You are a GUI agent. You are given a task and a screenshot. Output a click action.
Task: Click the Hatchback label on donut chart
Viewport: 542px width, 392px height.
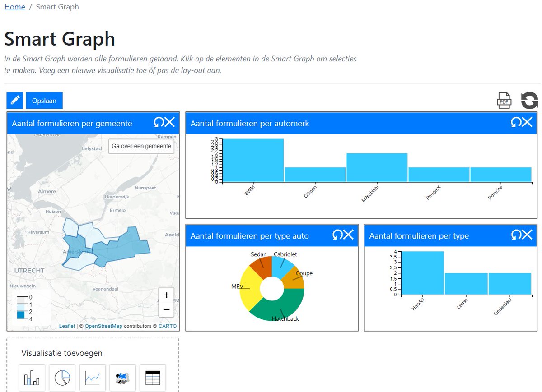click(x=285, y=319)
